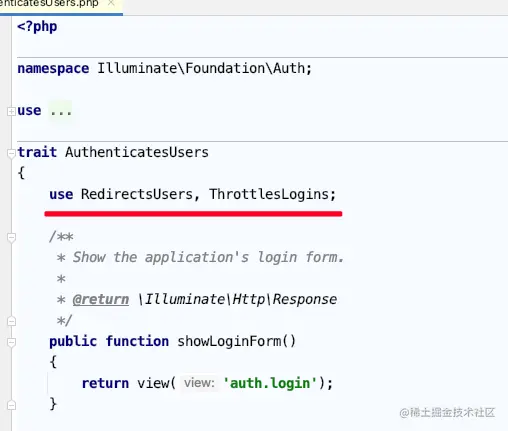
Task: Click the 'public' keyword
Action: [x=73, y=341]
